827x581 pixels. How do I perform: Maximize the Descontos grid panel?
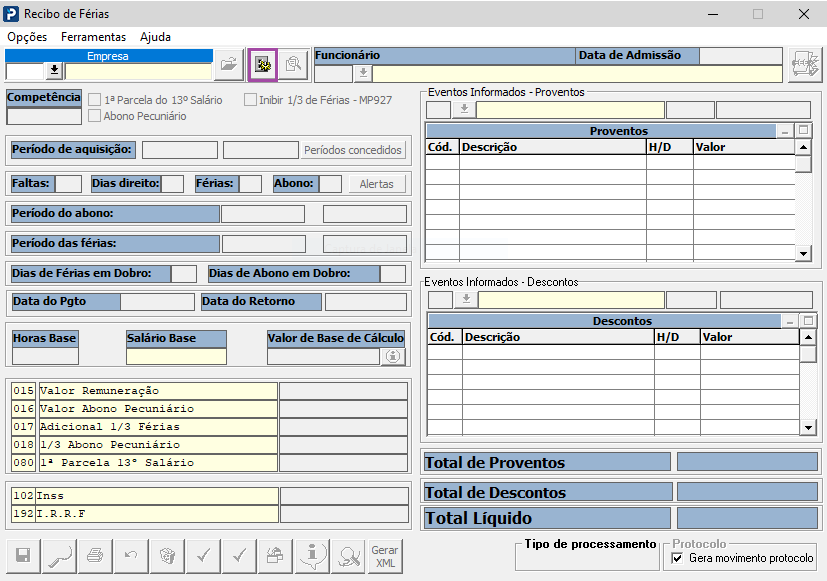[x=809, y=320]
